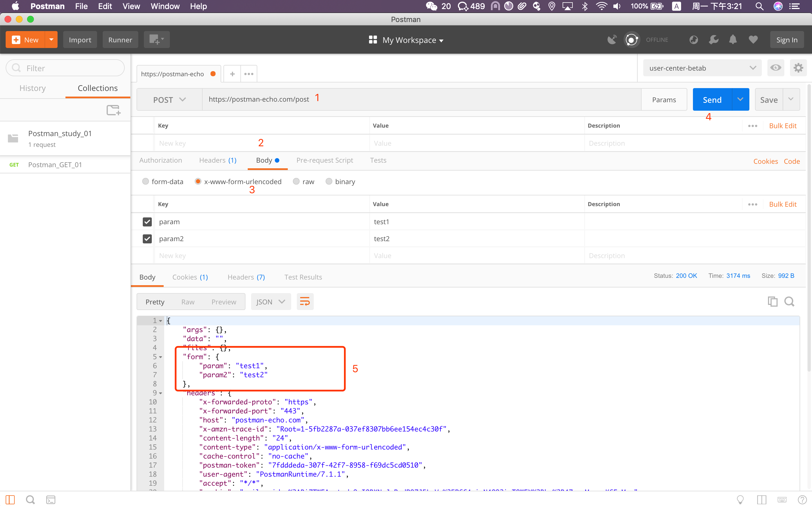Viewport: 812px width, 506px height.
Task: Expand the Save button dropdown arrow
Action: (791, 100)
